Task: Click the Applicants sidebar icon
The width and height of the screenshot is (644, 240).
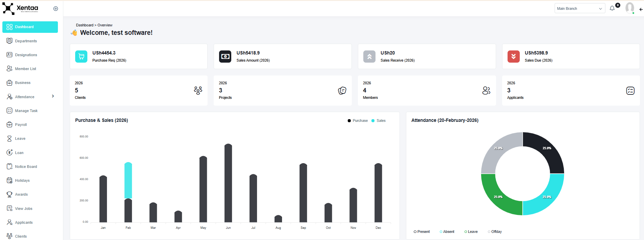Action: [9, 222]
